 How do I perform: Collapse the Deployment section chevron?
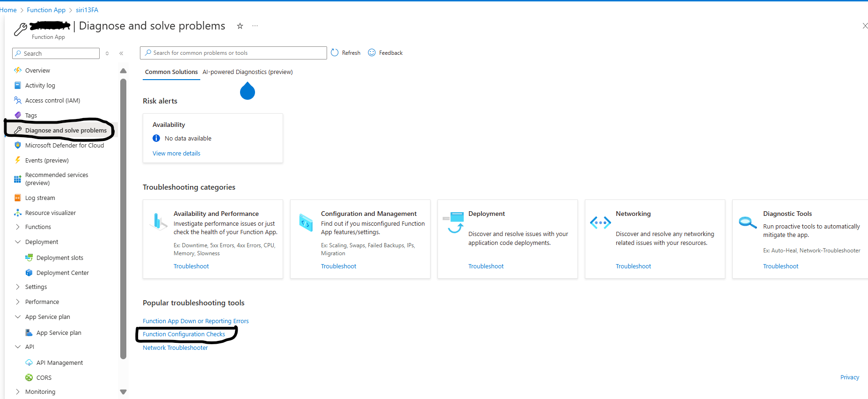pyautogui.click(x=18, y=242)
